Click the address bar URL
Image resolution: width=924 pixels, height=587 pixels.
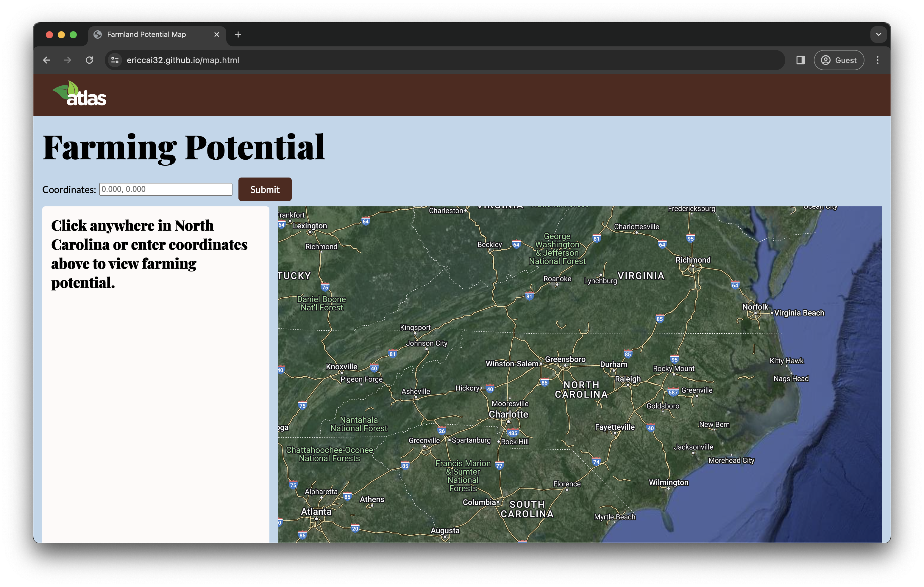183,60
